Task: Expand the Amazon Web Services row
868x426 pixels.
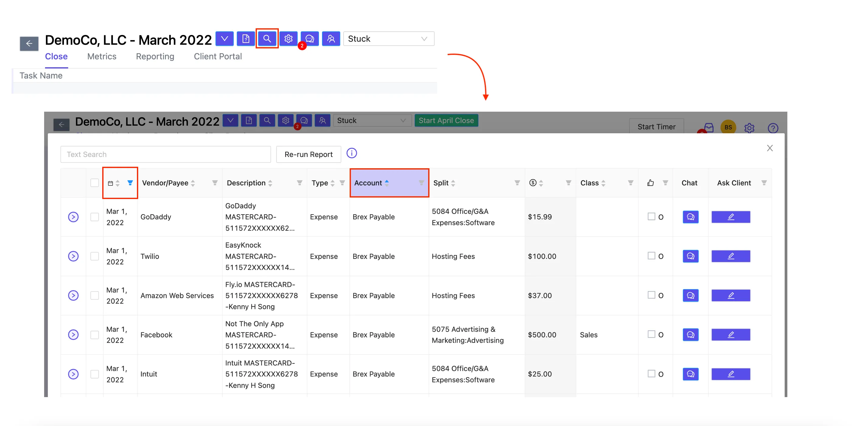Action: [73, 296]
